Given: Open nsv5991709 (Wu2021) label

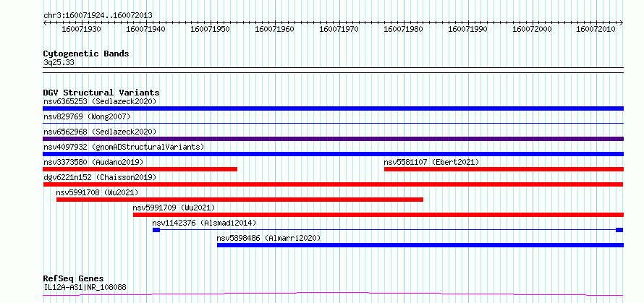Looking at the screenshot, I should (x=174, y=208).
